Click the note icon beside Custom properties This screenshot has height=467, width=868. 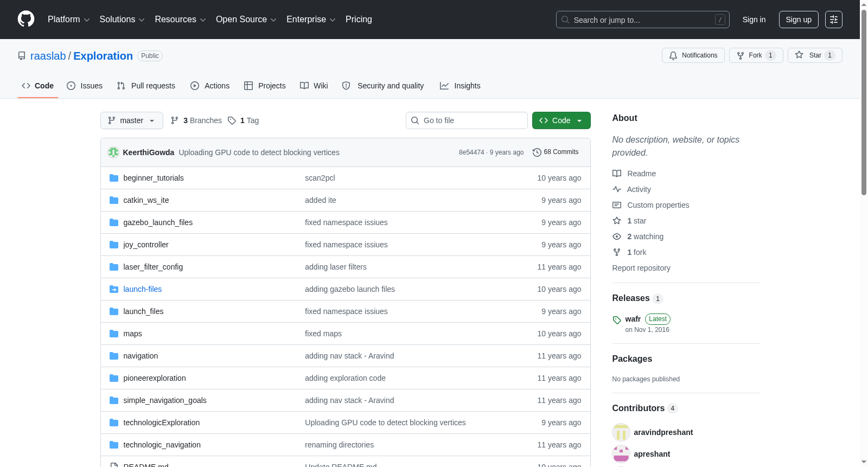click(x=617, y=205)
